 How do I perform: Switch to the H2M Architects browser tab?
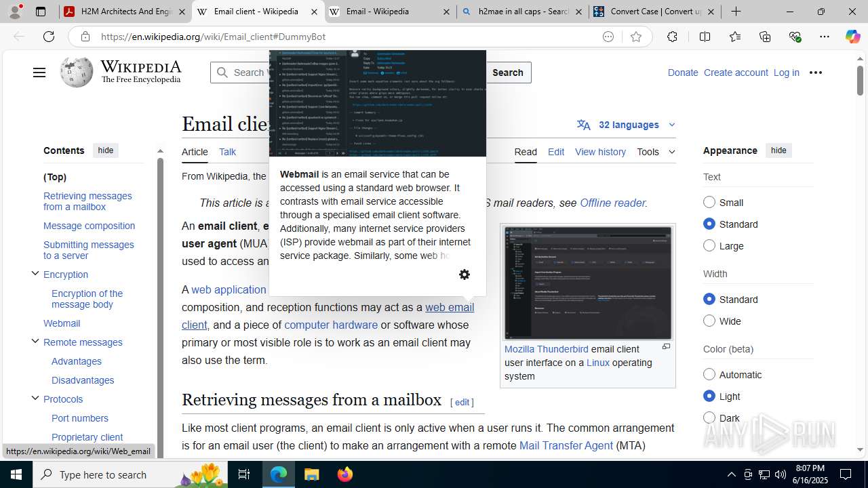click(x=125, y=12)
